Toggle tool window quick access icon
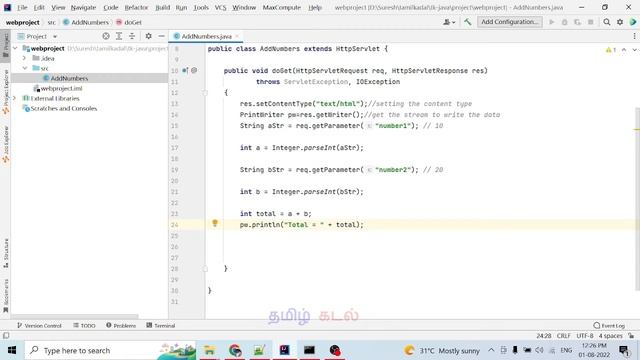The width and height of the screenshot is (640, 360). pos(6,336)
